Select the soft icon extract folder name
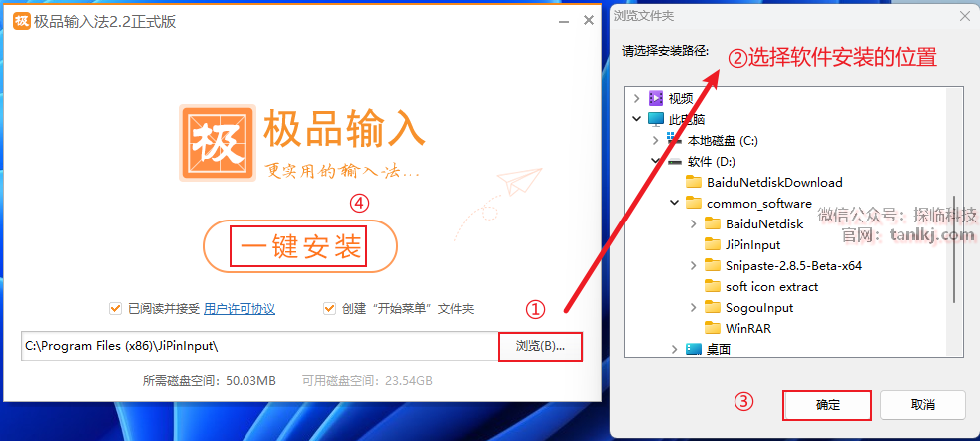This screenshot has height=441, width=980. pyautogui.click(x=771, y=286)
